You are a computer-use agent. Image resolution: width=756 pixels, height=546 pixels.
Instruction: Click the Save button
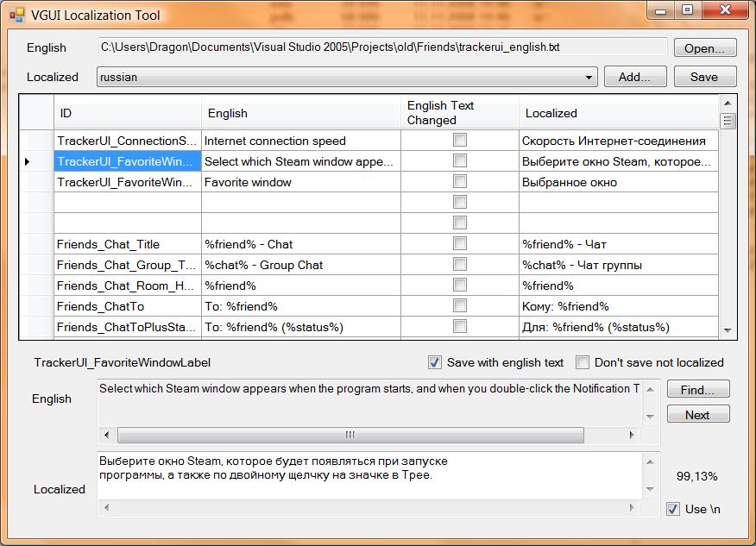click(x=703, y=77)
